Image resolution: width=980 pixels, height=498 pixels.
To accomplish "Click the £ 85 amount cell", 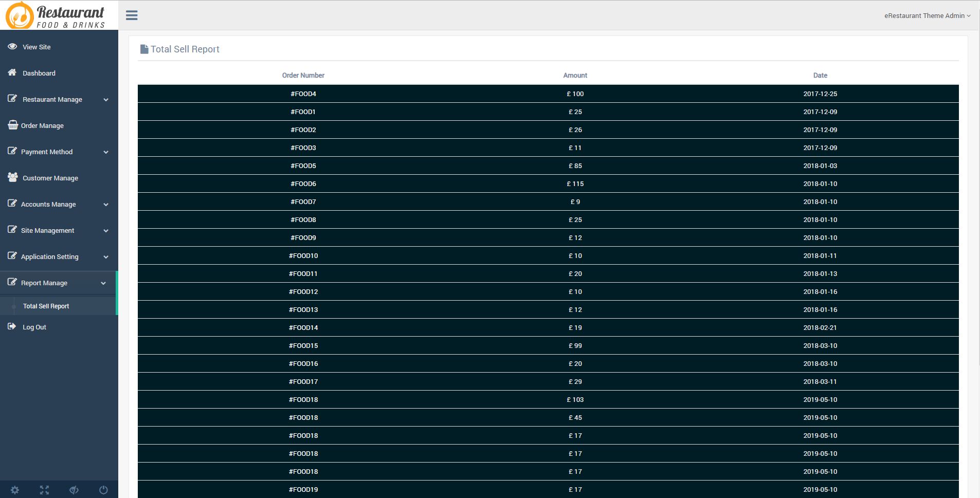I will click(x=575, y=165).
